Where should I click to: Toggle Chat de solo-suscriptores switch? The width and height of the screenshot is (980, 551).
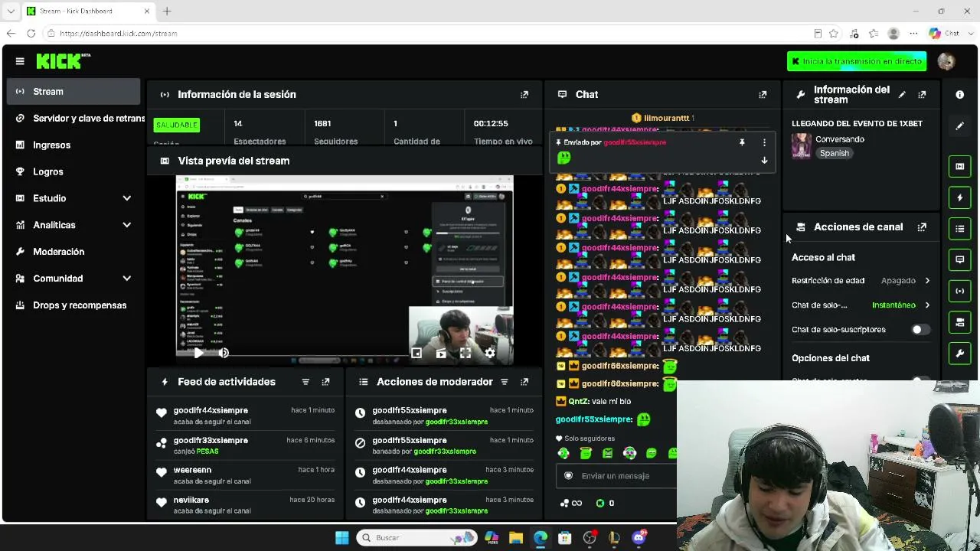coord(921,330)
